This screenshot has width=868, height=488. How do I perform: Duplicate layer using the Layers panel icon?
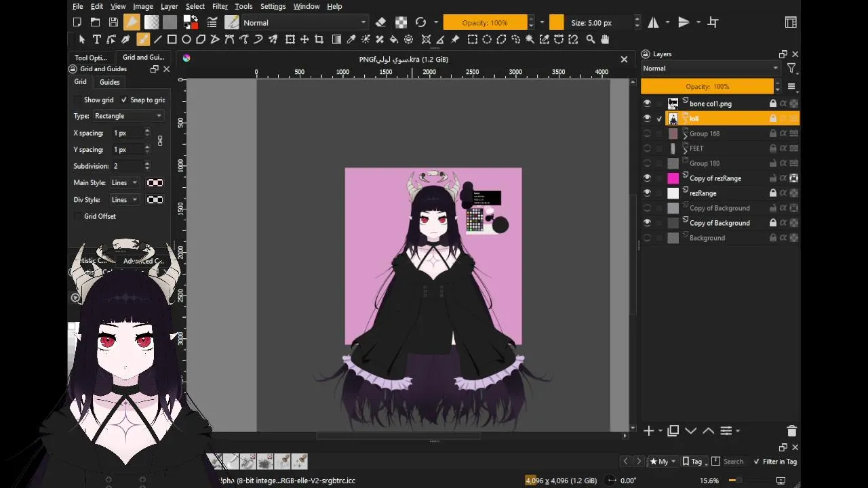(673, 431)
